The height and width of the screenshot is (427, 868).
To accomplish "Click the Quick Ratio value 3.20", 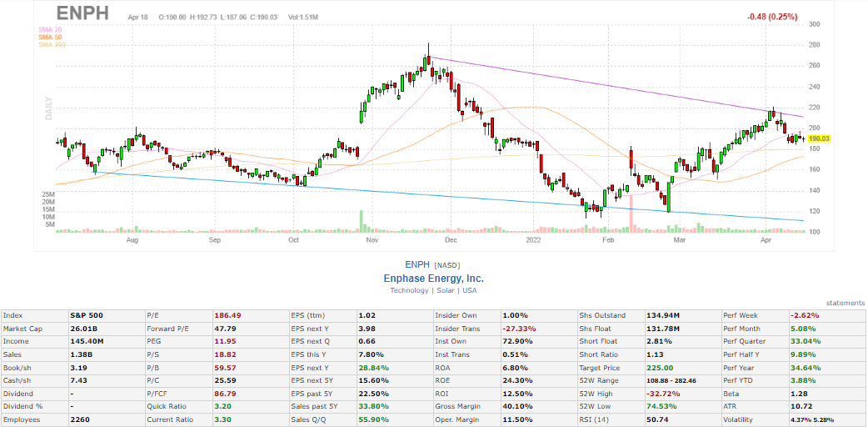I will [x=223, y=406].
